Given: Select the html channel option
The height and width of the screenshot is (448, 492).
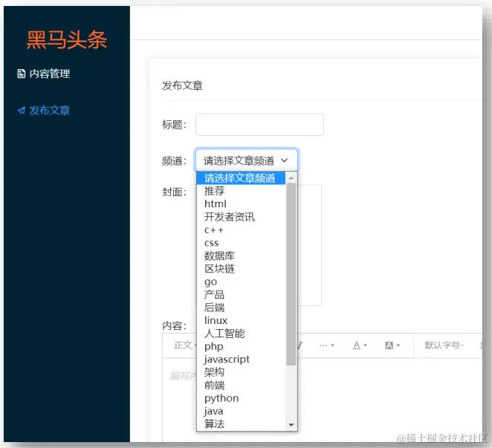Looking at the screenshot, I should pyautogui.click(x=241, y=204).
